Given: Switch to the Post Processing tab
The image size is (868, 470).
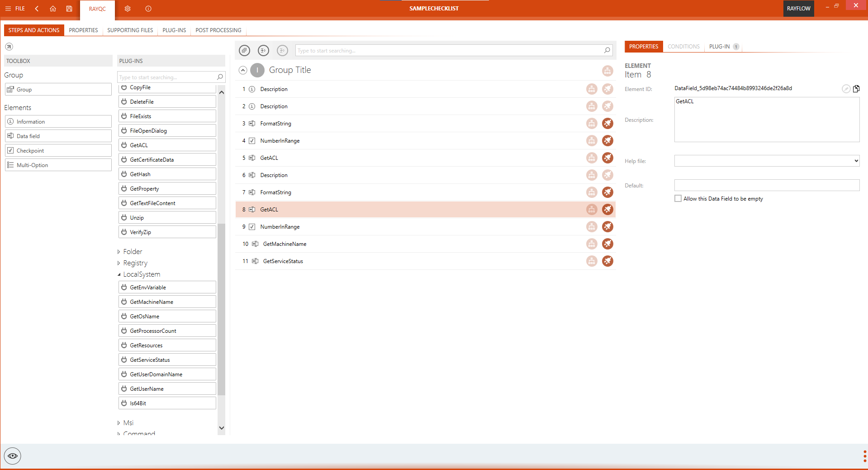Looking at the screenshot, I should 218,30.
